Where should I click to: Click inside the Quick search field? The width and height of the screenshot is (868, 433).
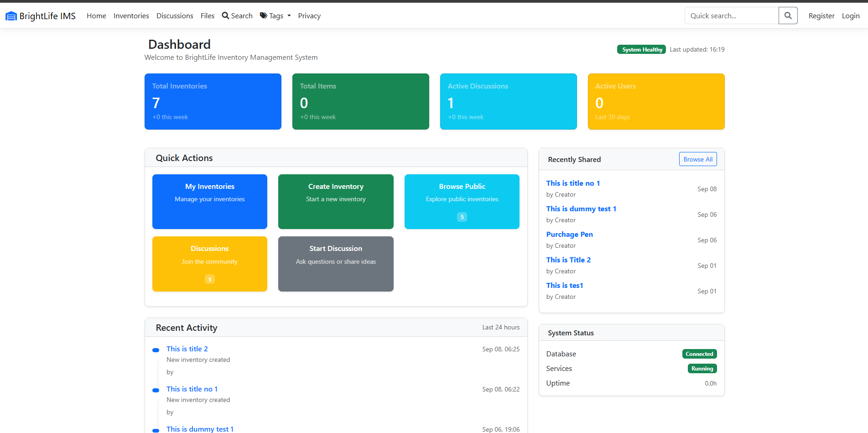point(731,15)
